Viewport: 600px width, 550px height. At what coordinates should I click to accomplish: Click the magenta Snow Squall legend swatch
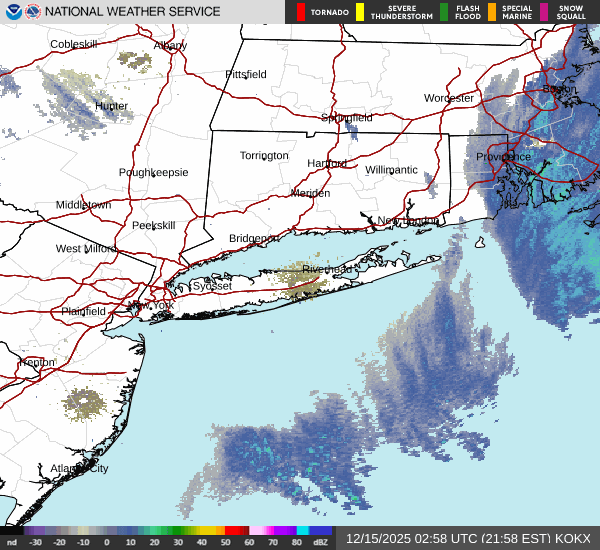[544, 12]
